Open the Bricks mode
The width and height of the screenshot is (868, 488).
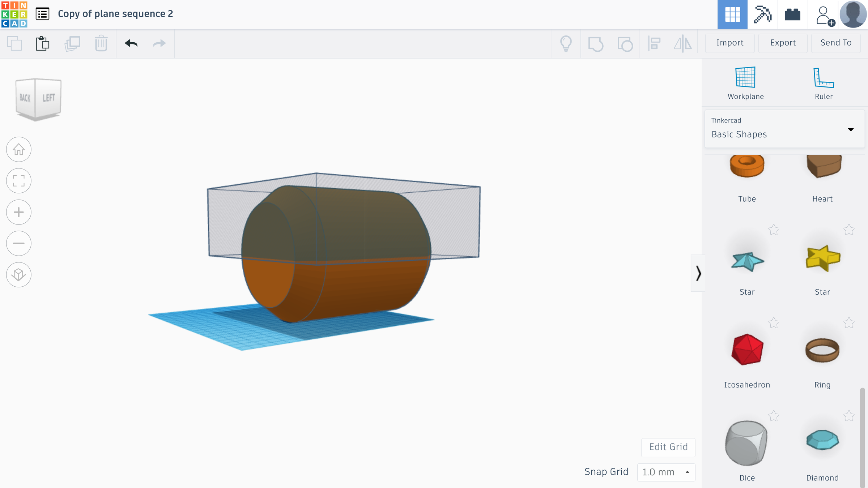coord(792,14)
